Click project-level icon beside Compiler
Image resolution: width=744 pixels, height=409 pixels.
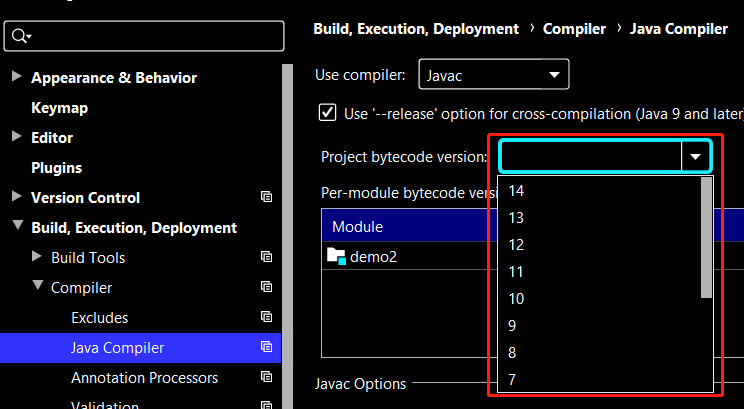(x=266, y=288)
